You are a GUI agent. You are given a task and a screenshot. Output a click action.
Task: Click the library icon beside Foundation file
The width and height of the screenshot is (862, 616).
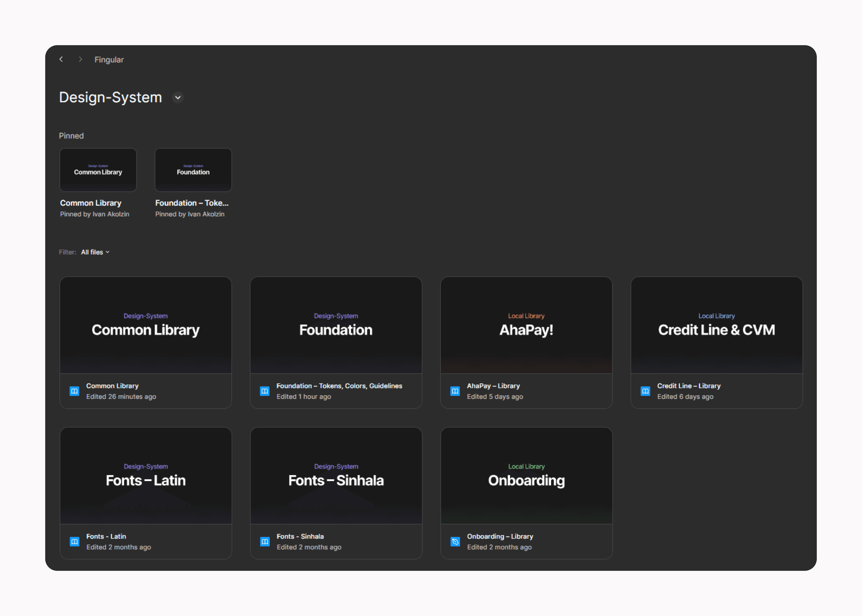pos(264,391)
